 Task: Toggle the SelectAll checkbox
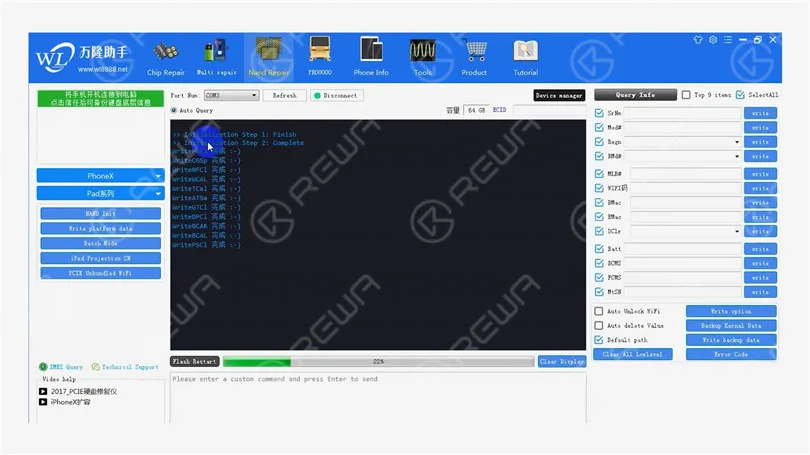point(740,95)
